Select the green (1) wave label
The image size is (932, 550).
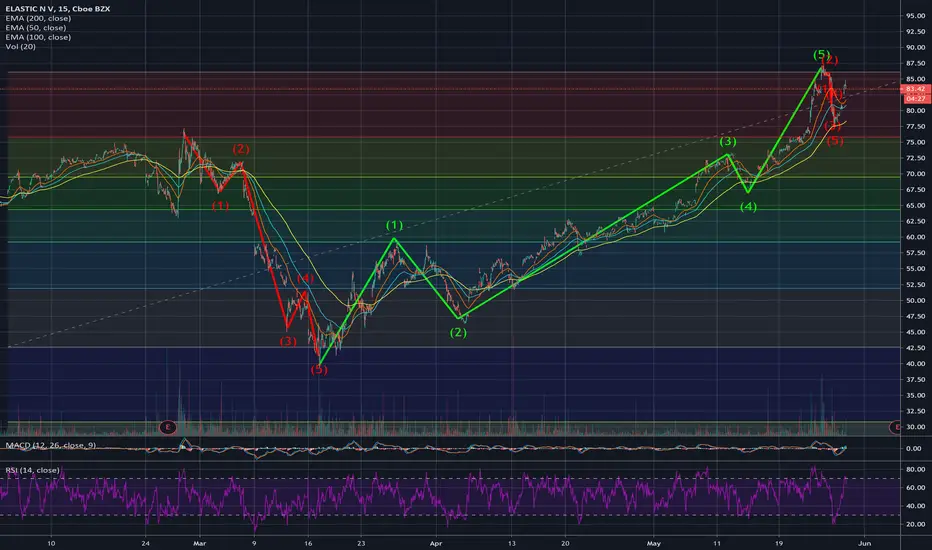(x=394, y=225)
